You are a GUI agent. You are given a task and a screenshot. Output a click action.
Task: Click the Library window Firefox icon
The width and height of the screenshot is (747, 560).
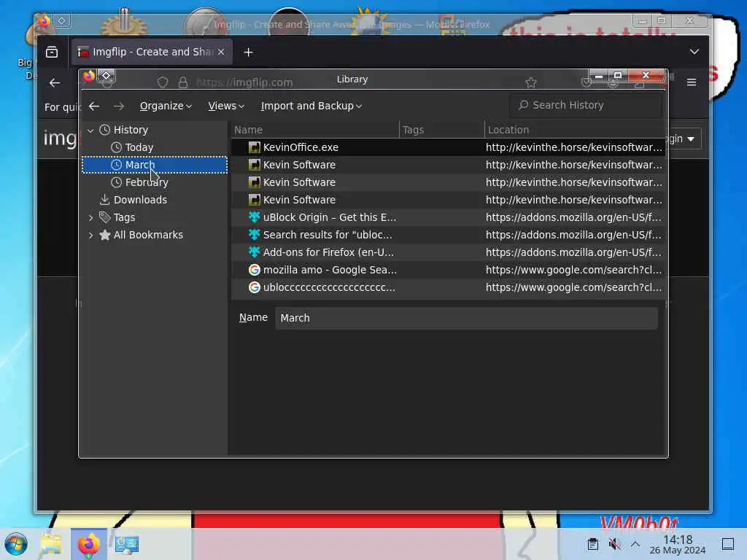tap(89, 76)
